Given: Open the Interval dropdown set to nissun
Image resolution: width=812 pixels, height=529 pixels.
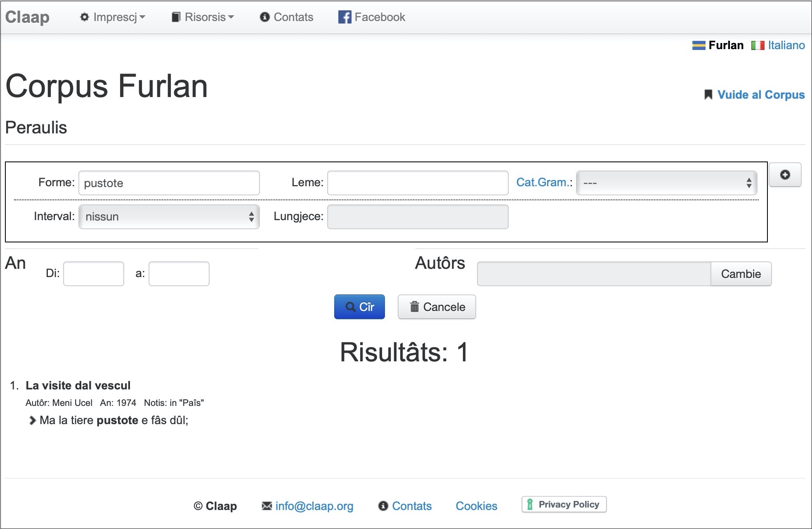Looking at the screenshot, I should point(169,217).
